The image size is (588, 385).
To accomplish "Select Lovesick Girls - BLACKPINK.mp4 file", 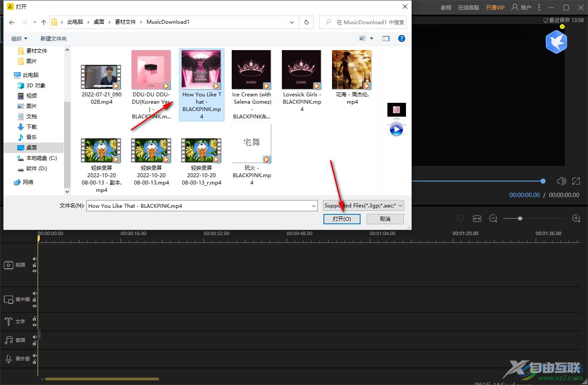I will point(302,81).
